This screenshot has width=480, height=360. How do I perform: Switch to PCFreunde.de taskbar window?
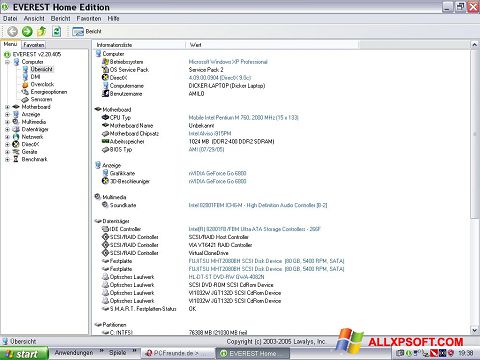click(x=178, y=353)
